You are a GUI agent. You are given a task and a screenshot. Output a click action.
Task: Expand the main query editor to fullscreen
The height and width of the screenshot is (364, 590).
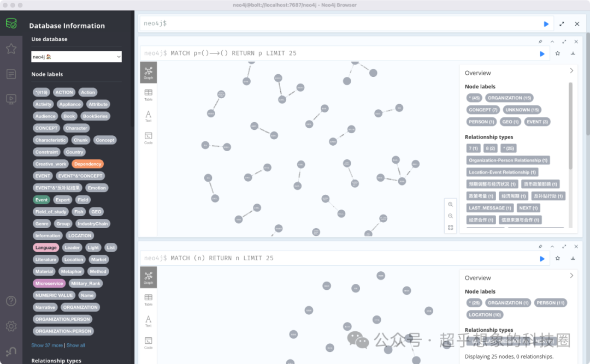click(562, 23)
